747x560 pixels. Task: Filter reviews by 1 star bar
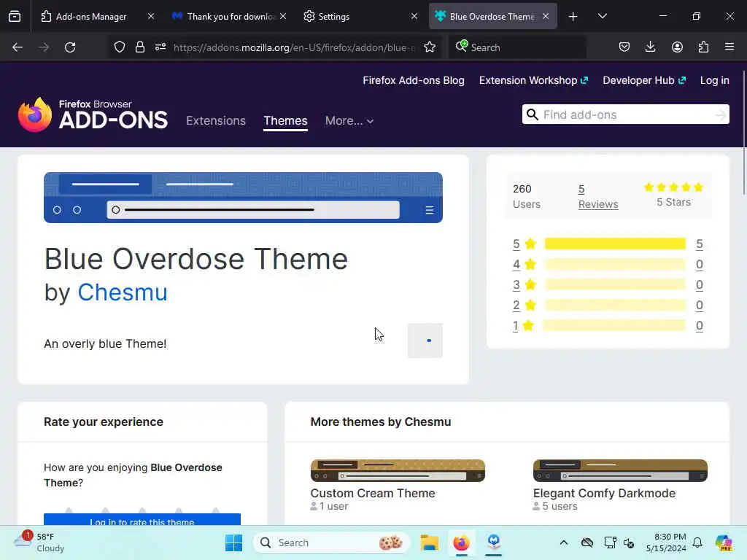tap(614, 326)
